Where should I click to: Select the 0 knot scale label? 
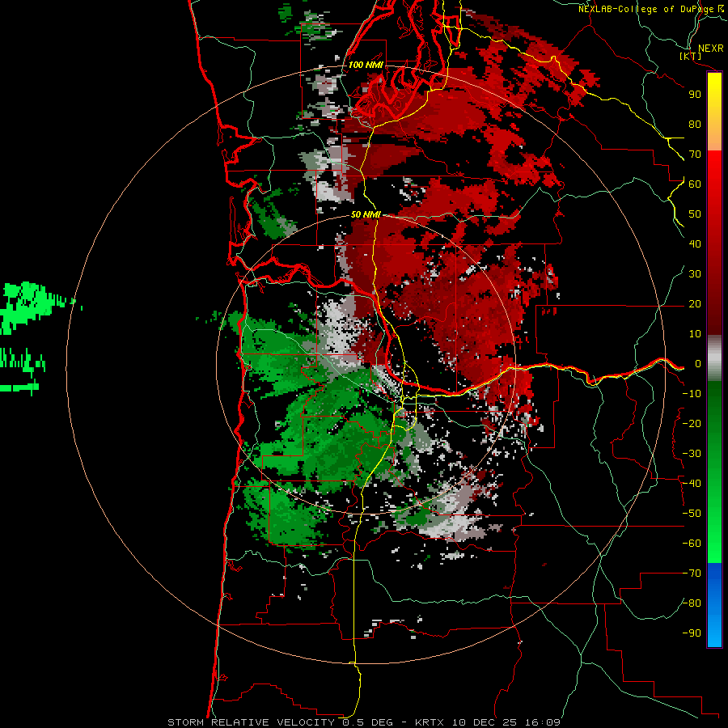(x=698, y=363)
